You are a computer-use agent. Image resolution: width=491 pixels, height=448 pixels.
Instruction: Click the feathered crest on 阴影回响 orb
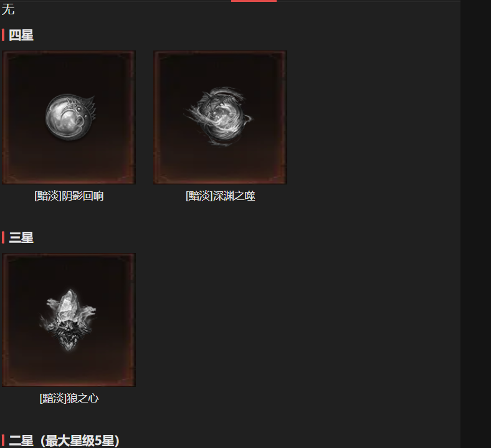click(88, 107)
